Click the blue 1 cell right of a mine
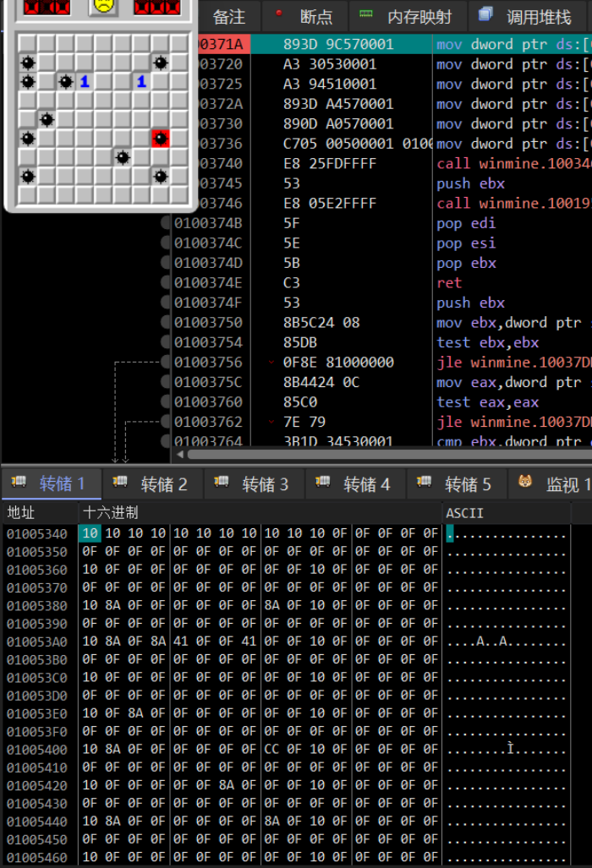Image resolution: width=592 pixels, height=868 pixels. click(85, 82)
